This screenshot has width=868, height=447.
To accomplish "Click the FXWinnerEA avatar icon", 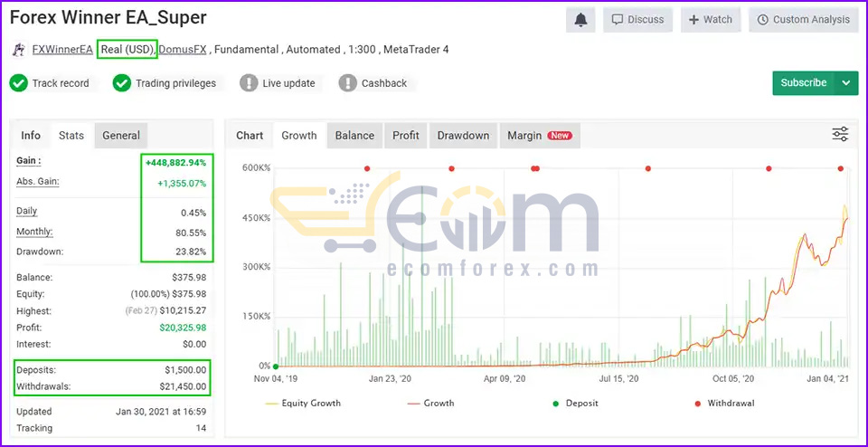I will pos(19,50).
